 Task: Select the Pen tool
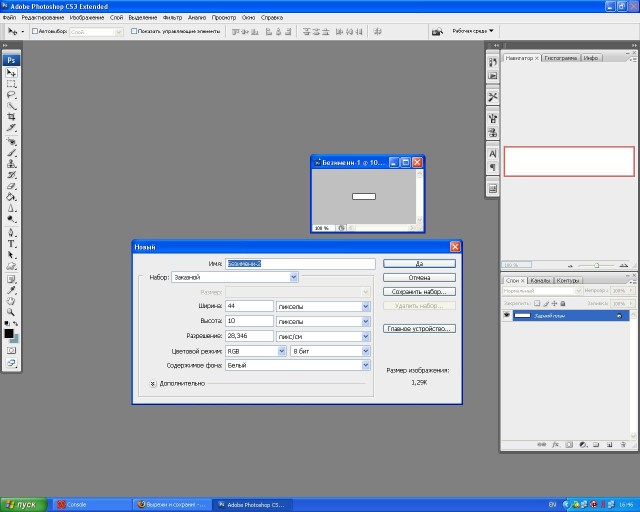tap(11, 233)
